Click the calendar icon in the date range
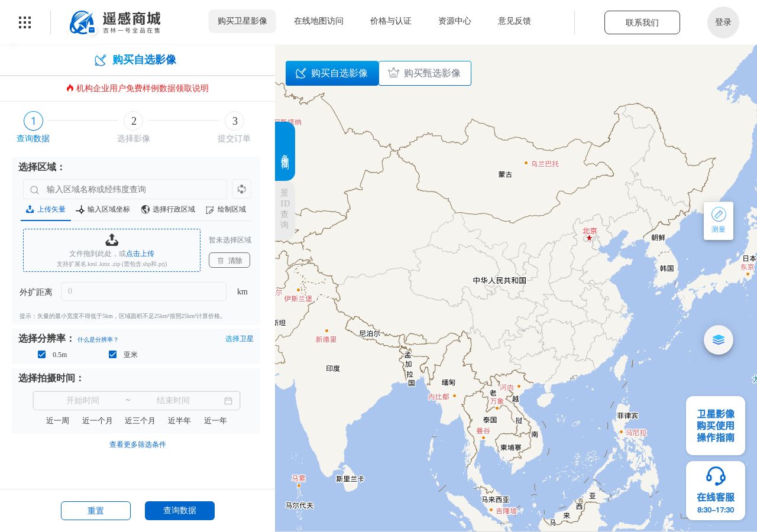Viewport: 757px width, 532px height. (x=228, y=401)
